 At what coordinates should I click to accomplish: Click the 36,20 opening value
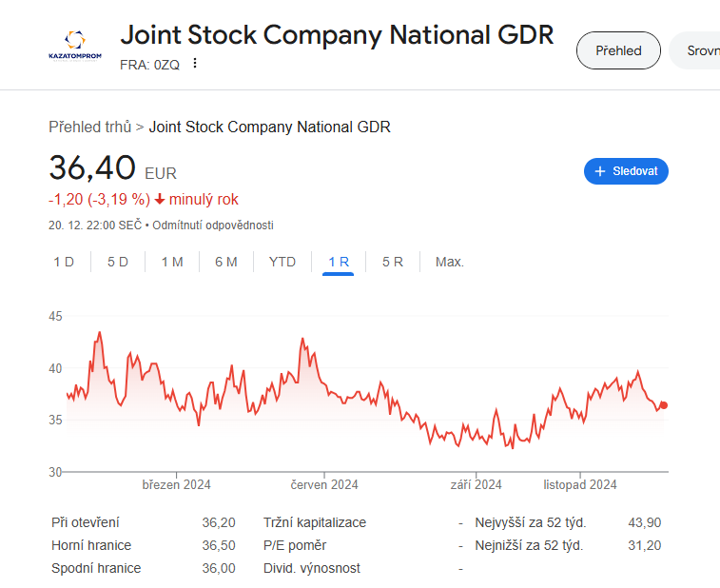coord(219,522)
